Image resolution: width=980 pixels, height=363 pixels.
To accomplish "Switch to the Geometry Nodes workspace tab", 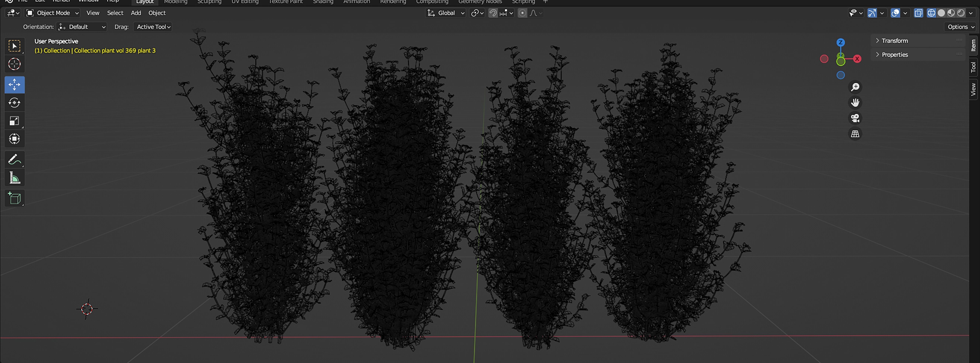I will tap(480, 2).
